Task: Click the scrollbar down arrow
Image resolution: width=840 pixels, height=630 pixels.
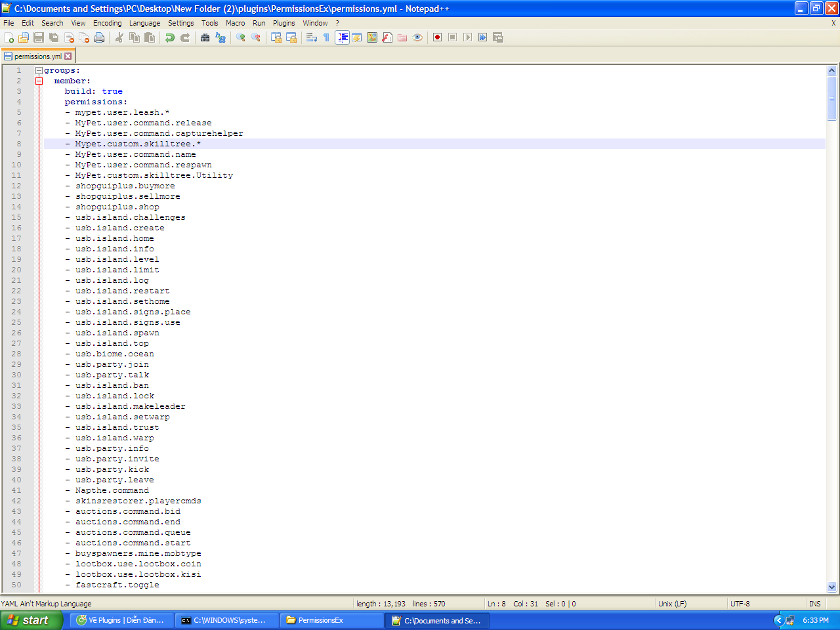Action: click(x=832, y=587)
